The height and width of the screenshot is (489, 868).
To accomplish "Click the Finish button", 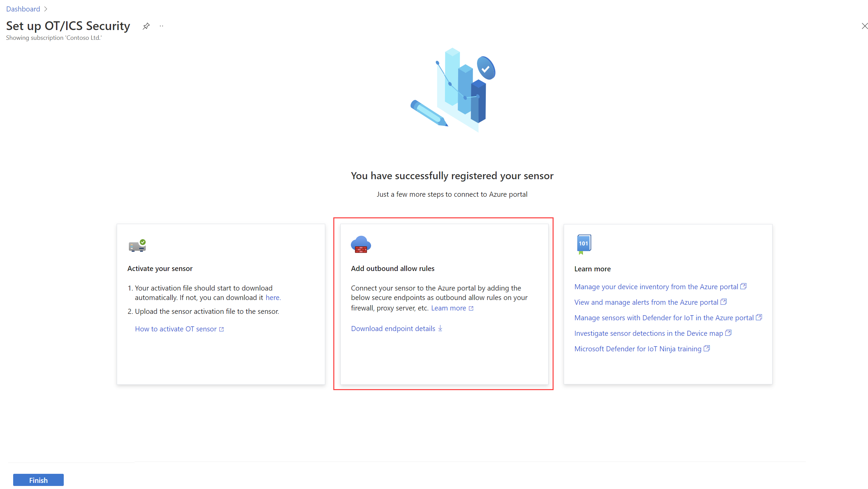I will (x=38, y=480).
